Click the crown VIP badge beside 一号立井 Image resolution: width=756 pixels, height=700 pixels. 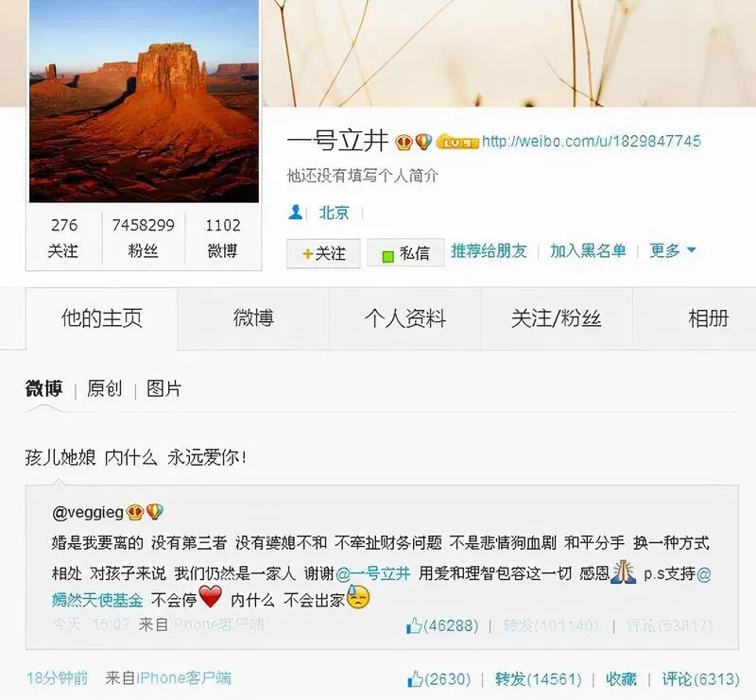point(404,143)
